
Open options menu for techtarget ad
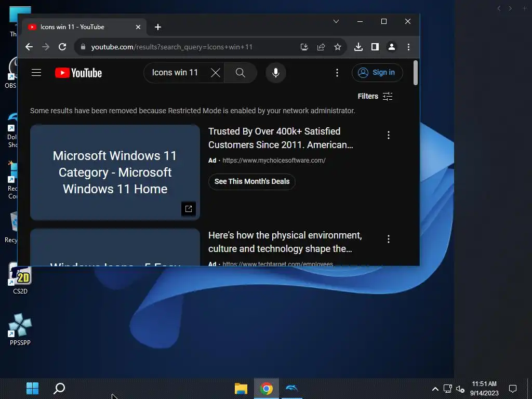[389, 239]
